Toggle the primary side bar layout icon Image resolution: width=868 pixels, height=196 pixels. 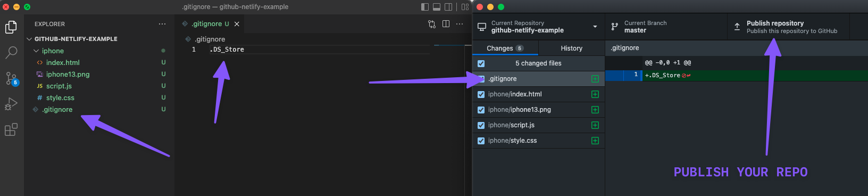425,7
